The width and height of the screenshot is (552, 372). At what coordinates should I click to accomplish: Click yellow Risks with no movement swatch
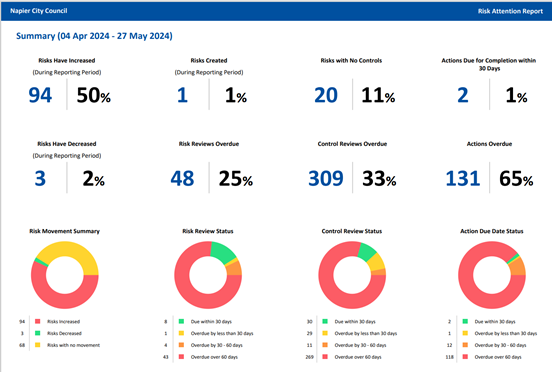pyautogui.click(x=38, y=345)
